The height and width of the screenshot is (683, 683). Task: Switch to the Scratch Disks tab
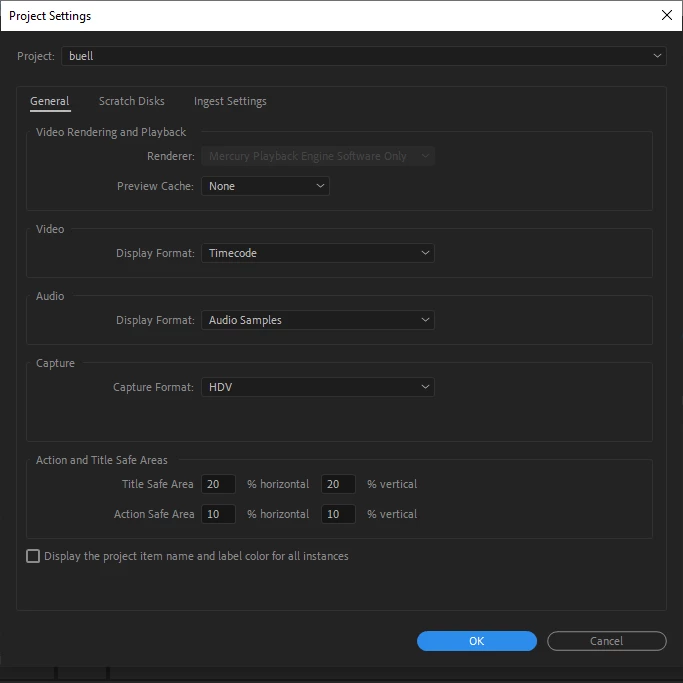(x=132, y=101)
